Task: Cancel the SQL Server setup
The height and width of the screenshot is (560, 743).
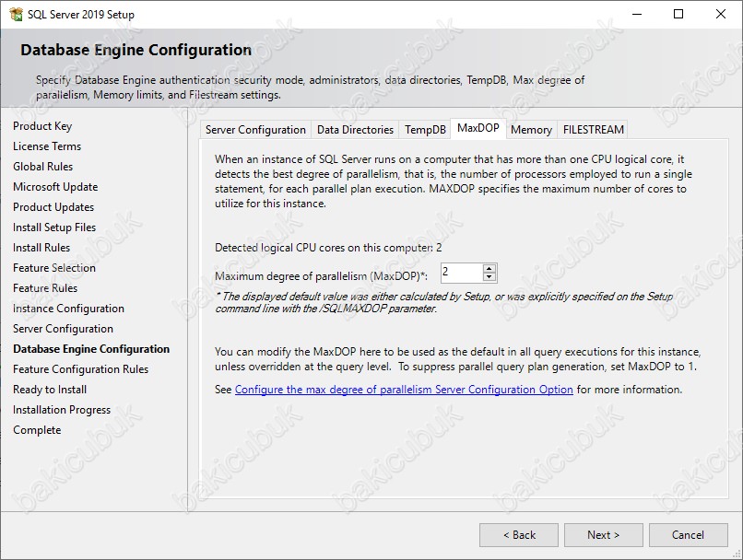Action: click(688, 535)
